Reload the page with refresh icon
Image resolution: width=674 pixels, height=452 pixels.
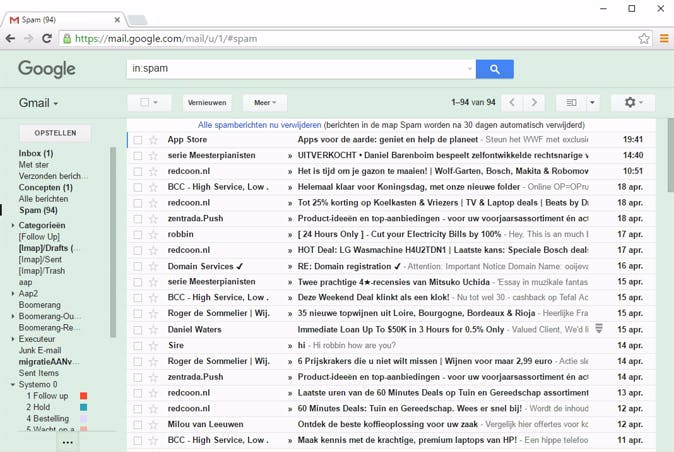pos(46,39)
